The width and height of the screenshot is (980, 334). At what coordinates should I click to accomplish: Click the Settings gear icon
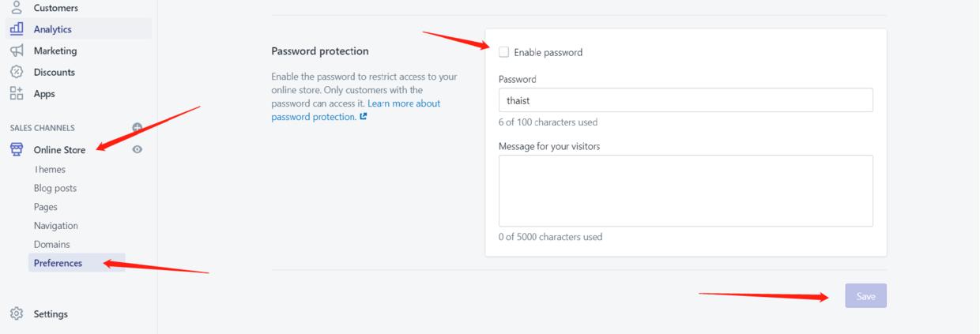click(x=17, y=313)
